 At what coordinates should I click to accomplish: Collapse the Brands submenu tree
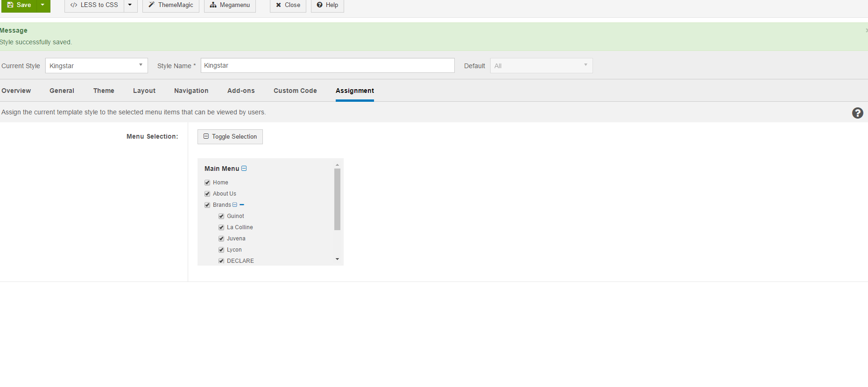[235, 205]
